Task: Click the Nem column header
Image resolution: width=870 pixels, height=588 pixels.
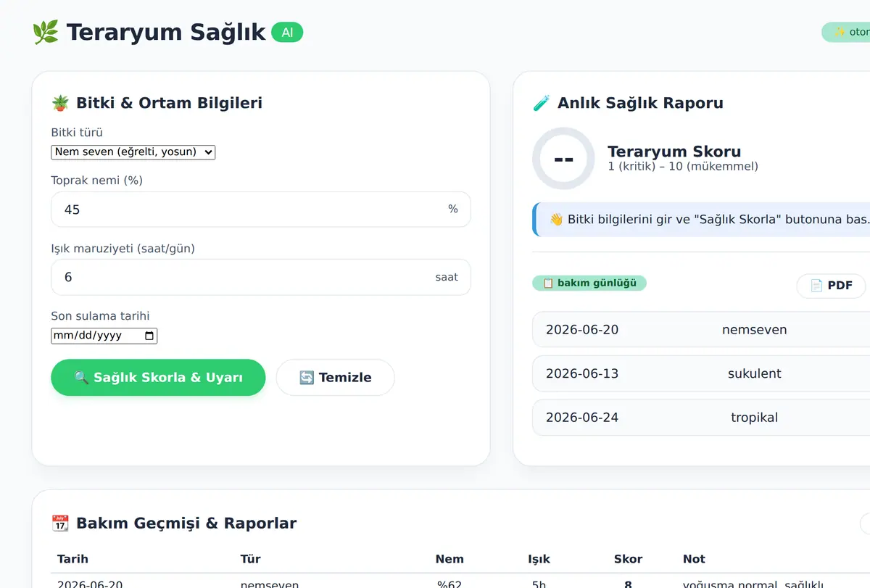Action: 449,559
